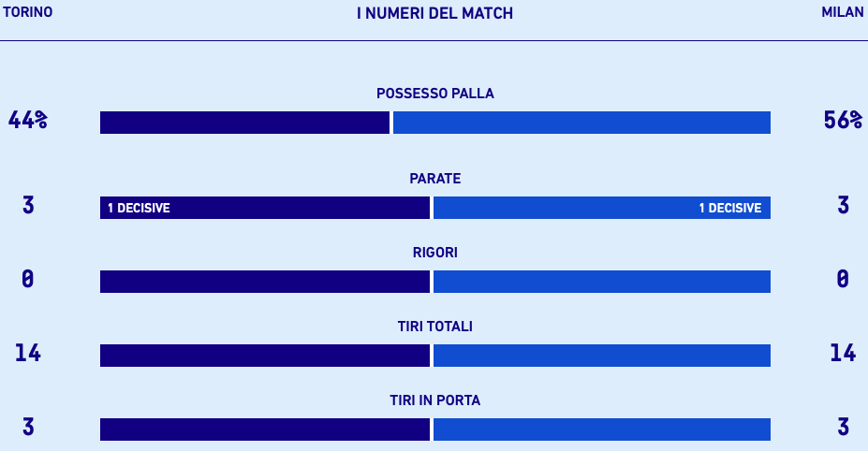
Task: Click Torino's dark RIGORI bar
Action: (264, 282)
